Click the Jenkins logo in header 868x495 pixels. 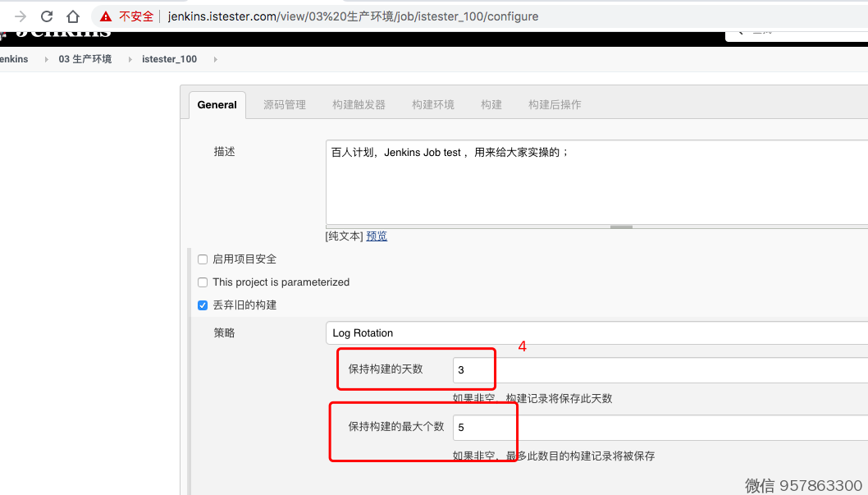click(57, 33)
